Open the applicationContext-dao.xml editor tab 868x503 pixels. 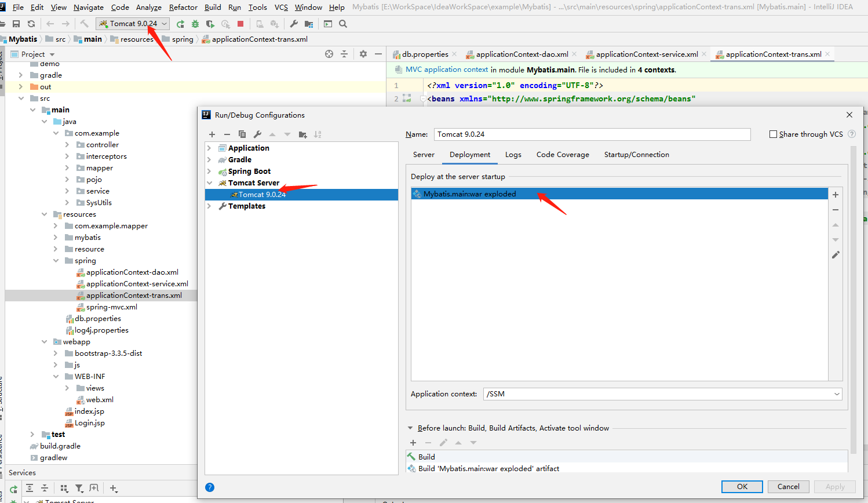(x=522, y=54)
